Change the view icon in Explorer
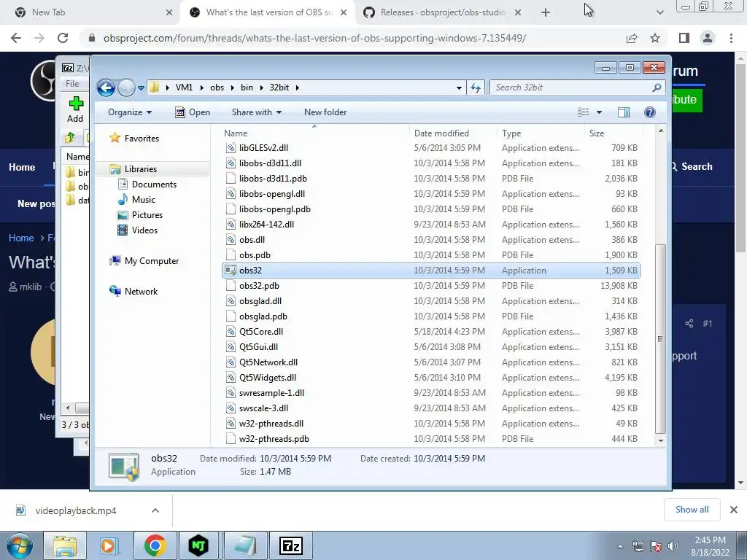The image size is (747, 560). point(583,112)
